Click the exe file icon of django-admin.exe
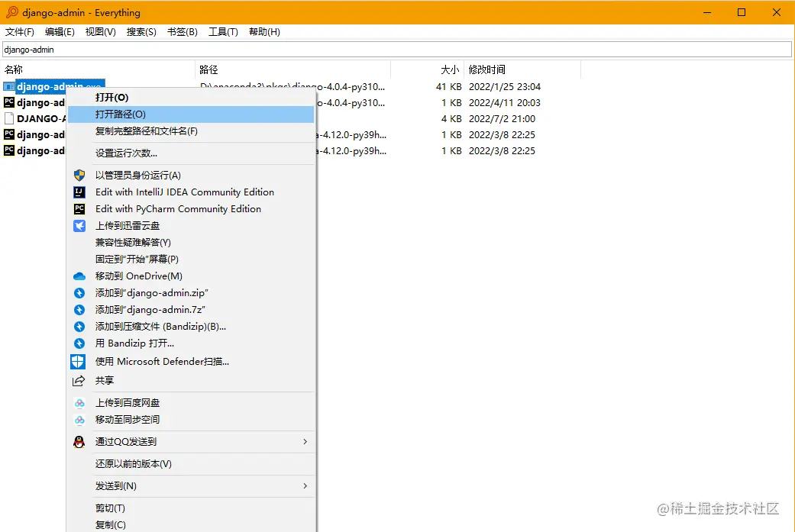 (x=8, y=87)
